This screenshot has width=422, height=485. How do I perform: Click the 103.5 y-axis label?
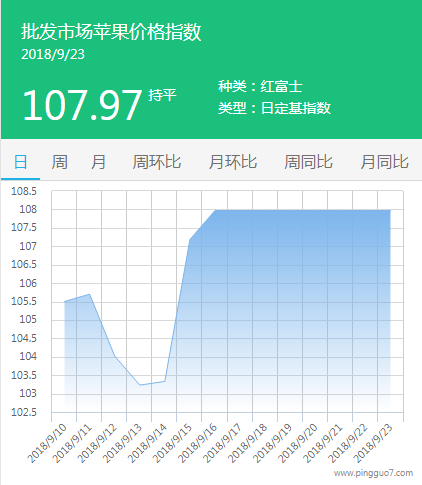(x=24, y=375)
